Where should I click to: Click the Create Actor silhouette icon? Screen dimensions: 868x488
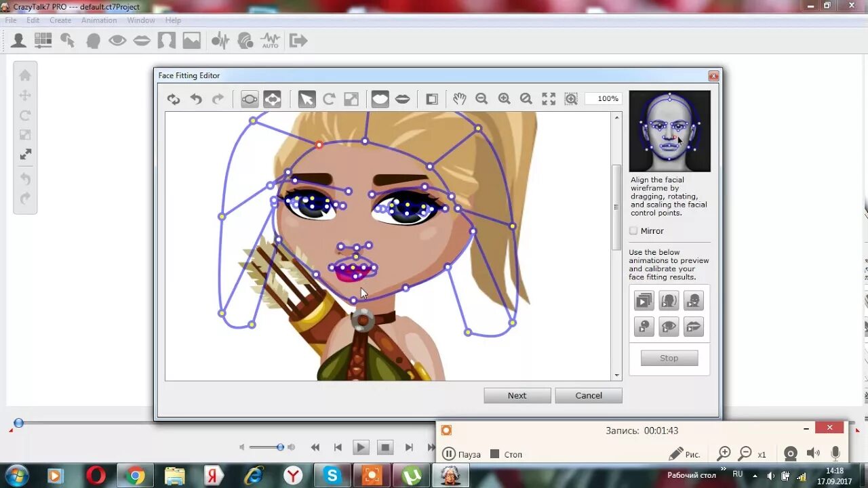18,41
